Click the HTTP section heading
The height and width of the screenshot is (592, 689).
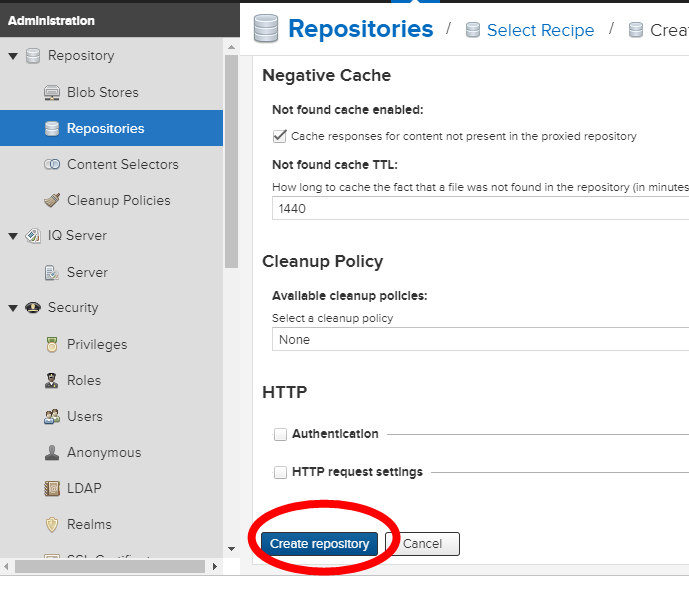(x=284, y=392)
